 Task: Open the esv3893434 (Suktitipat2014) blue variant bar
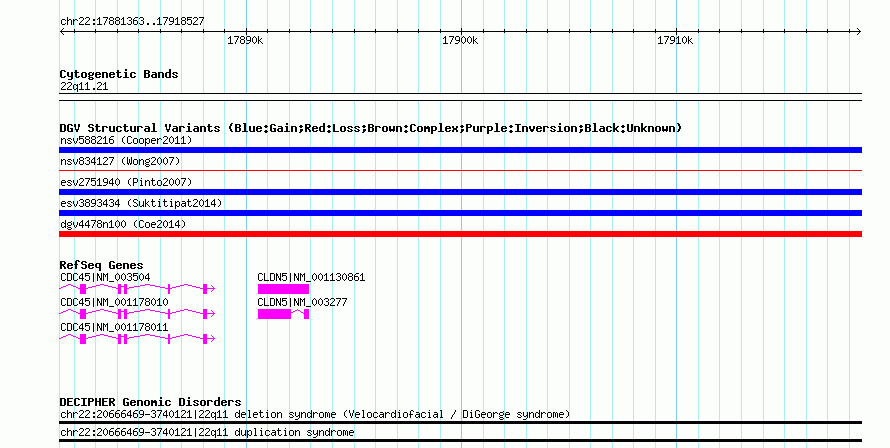pyautogui.click(x=460, y=213)
